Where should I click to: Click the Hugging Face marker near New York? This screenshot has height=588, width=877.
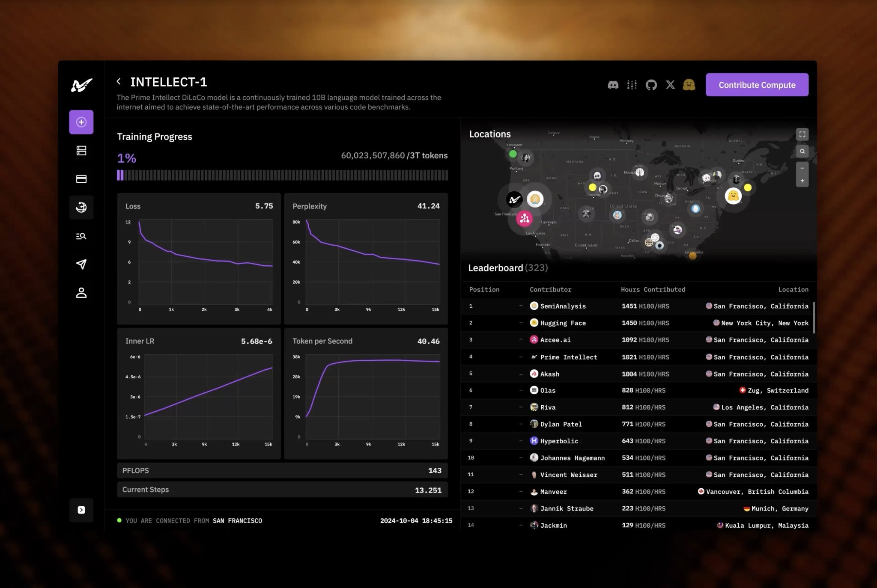733,196
